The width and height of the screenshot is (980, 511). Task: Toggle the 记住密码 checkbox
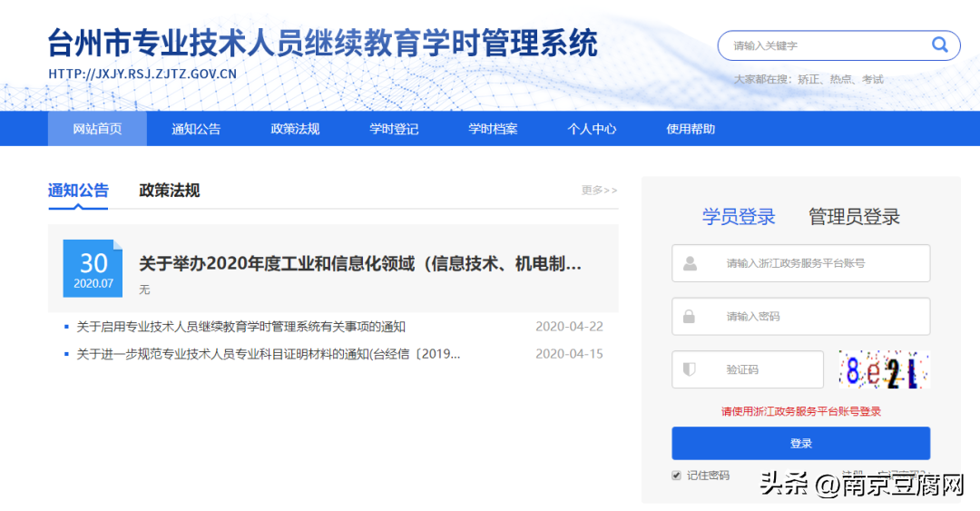pos(676,476)
